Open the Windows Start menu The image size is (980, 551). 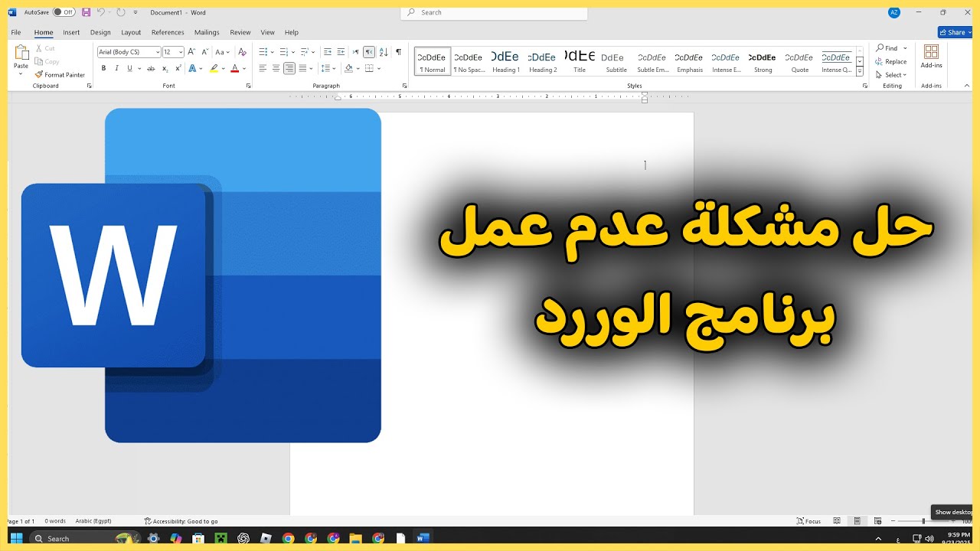coord(16,538)
